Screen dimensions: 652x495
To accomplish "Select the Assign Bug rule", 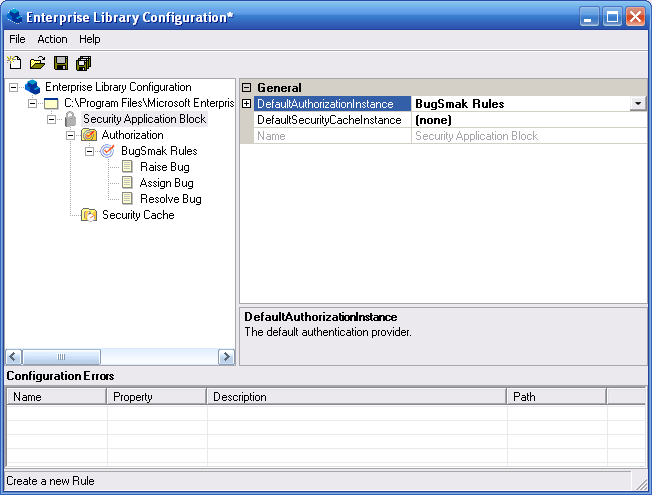I will click(x=166, y=183).
